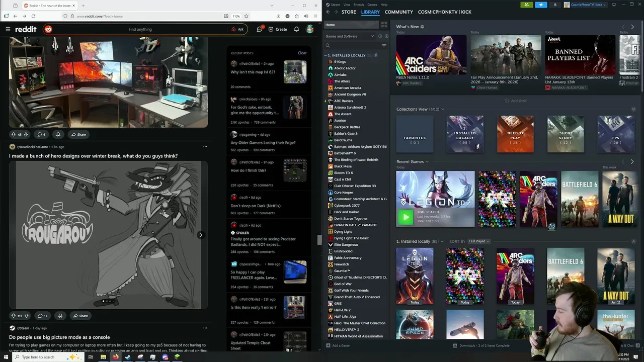Open Steam COMMUNITY tab
The image size is (644, 362).
pyautogui.click(x=399, y=12)
